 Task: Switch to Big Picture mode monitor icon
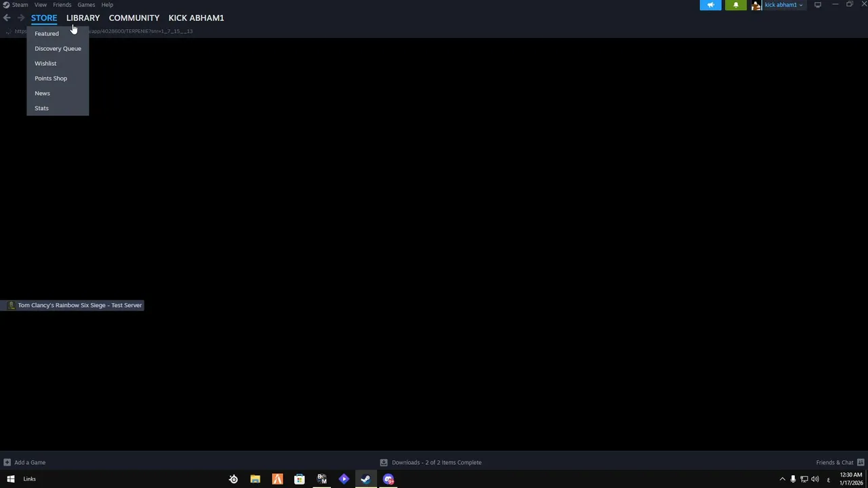818,5
